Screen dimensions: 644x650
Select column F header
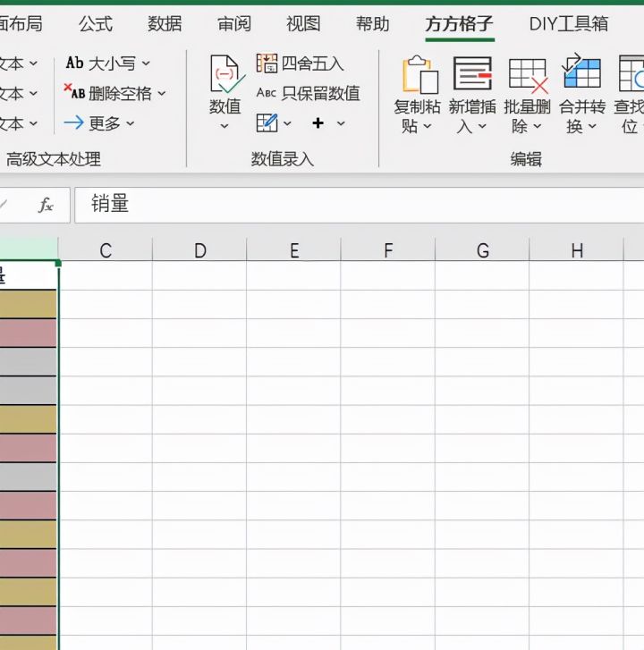(x=388, y=249)
